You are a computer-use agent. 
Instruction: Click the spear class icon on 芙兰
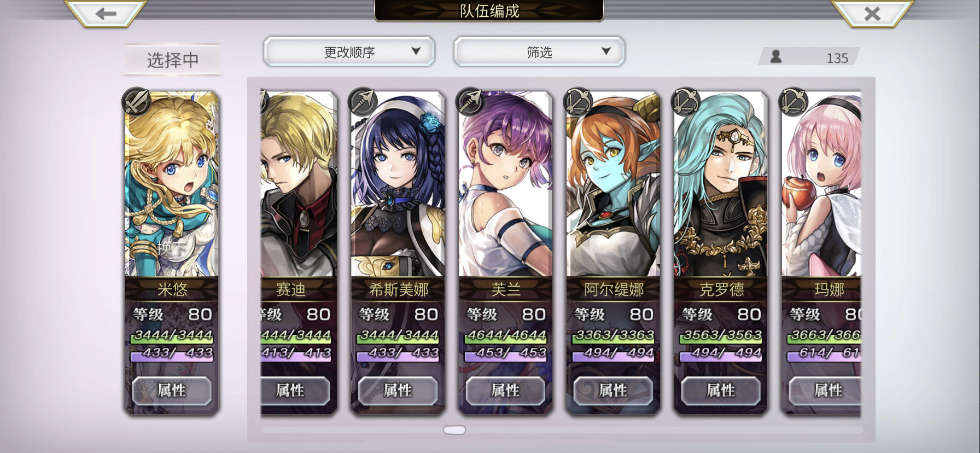(x=470, y=101)
